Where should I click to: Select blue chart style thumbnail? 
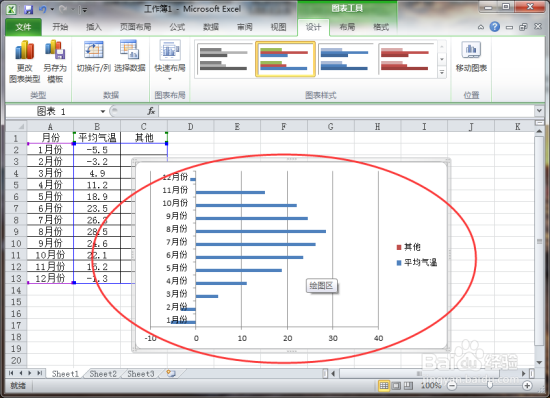click(x=346, y=59)
